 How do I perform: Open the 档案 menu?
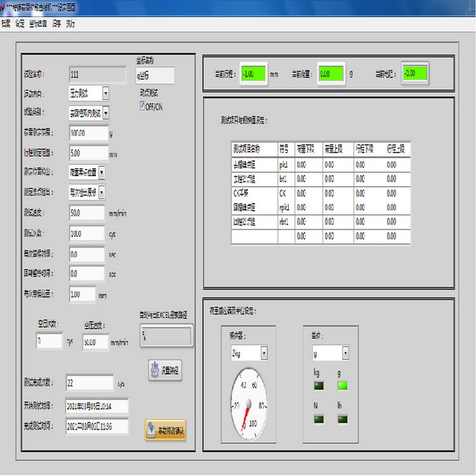point(6,23)
